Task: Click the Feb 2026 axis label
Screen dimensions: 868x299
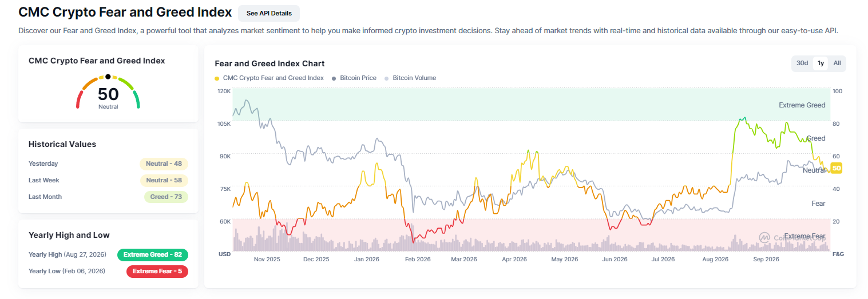Action: 418,259
